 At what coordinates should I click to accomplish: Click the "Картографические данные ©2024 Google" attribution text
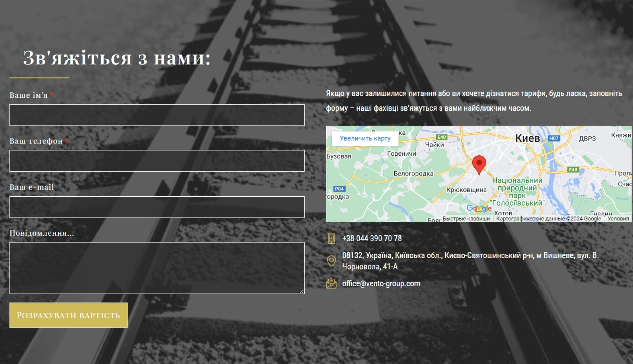click(548, 219)
